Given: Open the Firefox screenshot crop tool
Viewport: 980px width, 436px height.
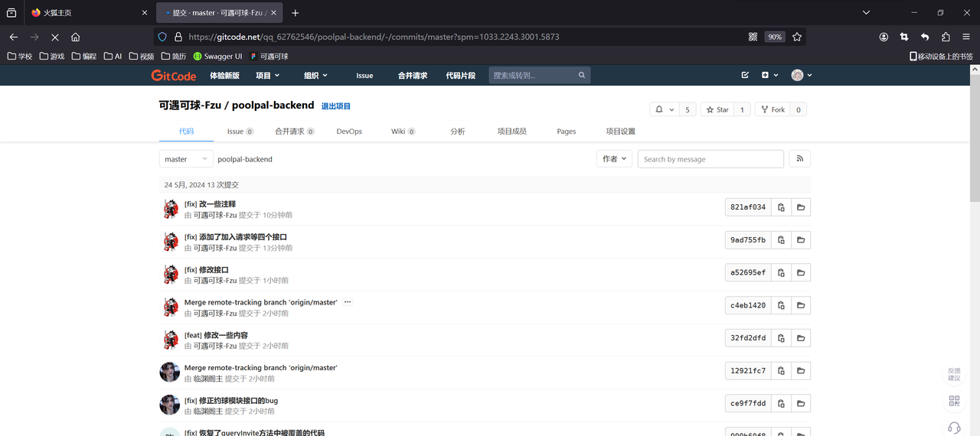Looking at the screenshot, I should [904, 37].
